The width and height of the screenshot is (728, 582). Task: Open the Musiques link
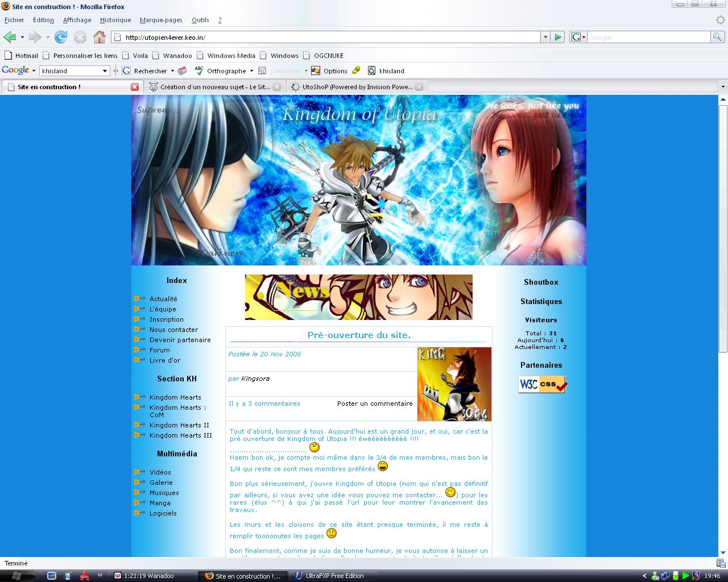click(164, 493)
